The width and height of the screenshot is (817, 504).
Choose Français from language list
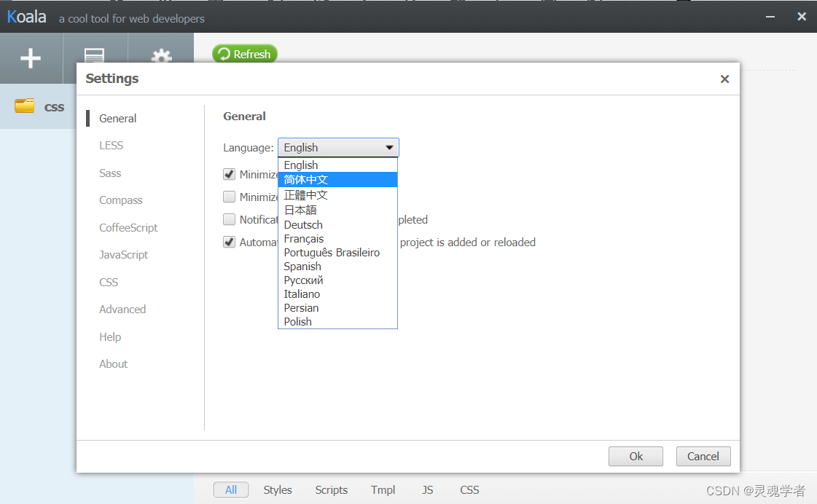tap(337, 238)
